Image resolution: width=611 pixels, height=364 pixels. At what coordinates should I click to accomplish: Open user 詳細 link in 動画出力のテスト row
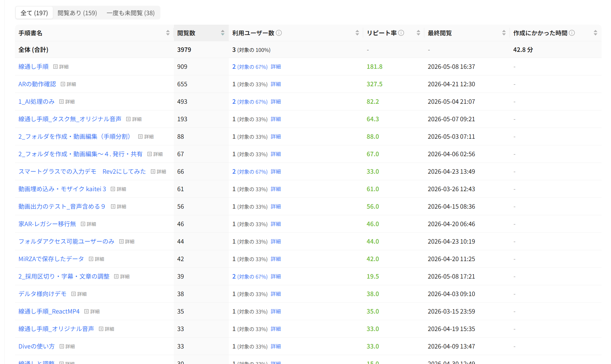276,206
